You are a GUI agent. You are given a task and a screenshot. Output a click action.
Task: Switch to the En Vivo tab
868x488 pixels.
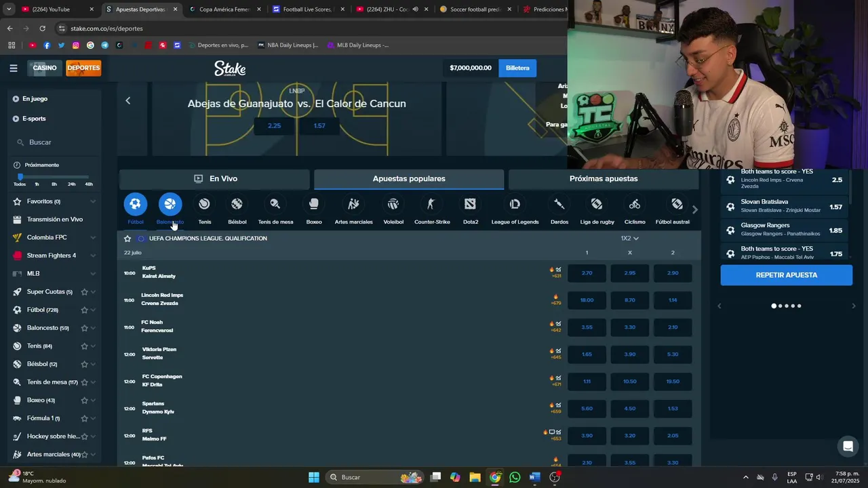coord(214,179)
